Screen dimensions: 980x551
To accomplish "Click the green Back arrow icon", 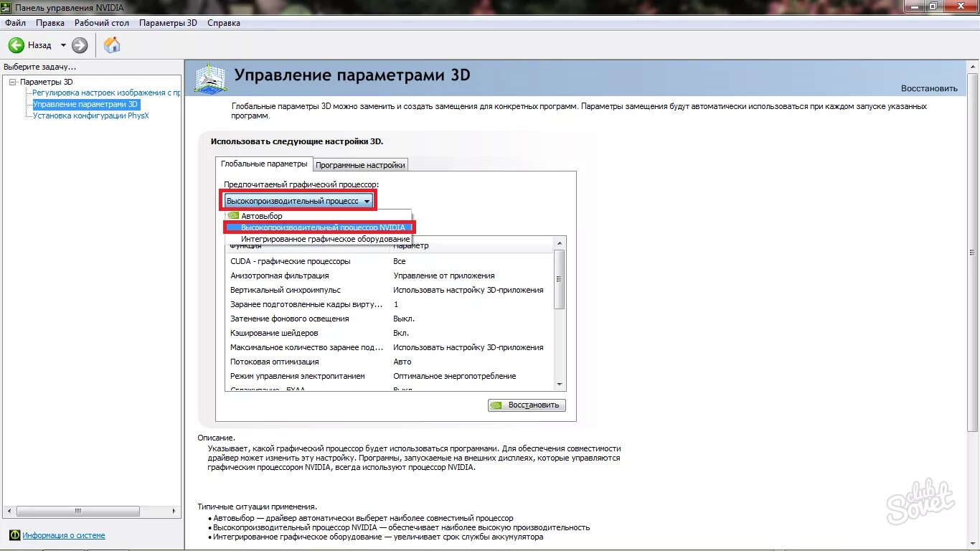I will 17,45.
